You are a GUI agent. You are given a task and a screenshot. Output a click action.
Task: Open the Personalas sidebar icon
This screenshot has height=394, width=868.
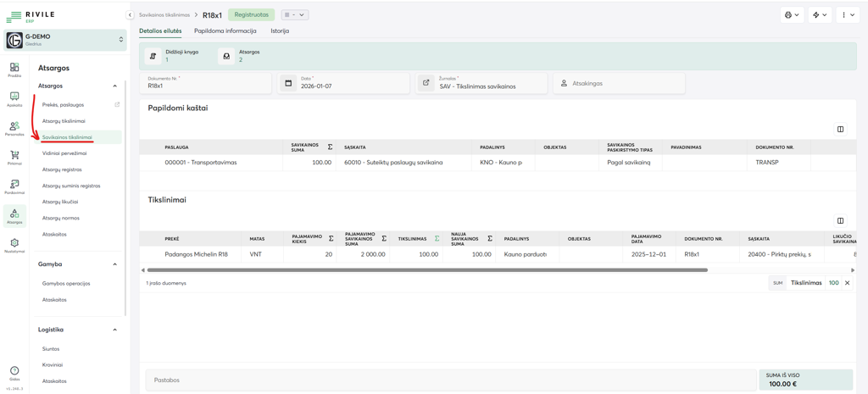pos(14,128)
